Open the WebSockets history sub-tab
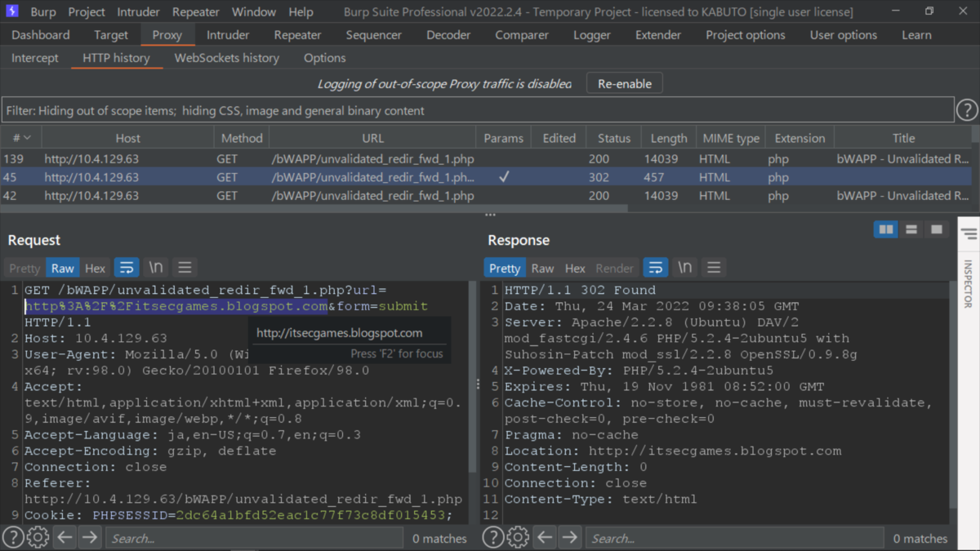 [x=227, y=58]
